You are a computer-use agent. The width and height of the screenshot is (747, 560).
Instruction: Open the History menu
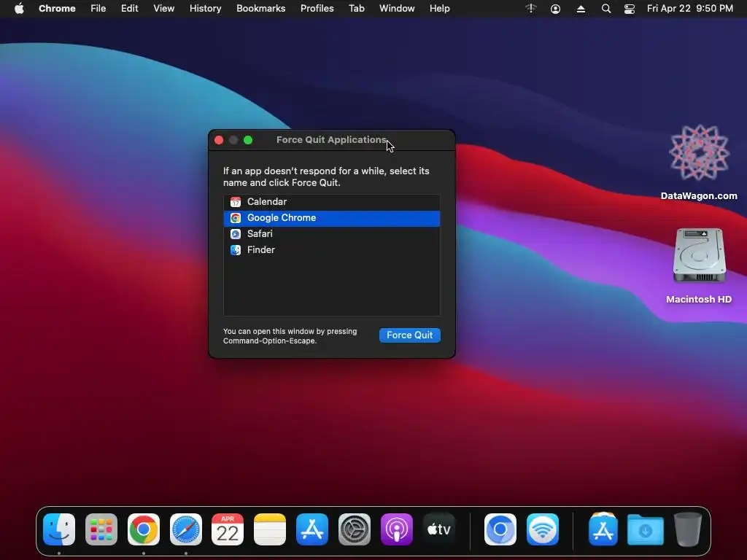click(x=205, y=9)
